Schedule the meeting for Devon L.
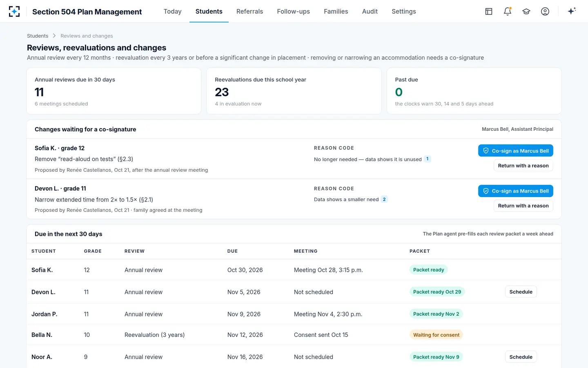Screen dimensions: 588x368 (x=521, y=292)
